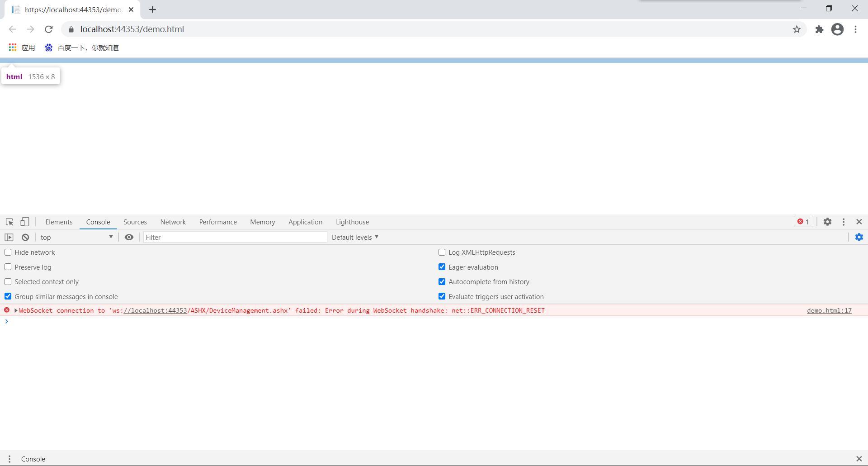This screenshot has width=868, height=466.
Task: Switch to the Network tab
Action: (x=173, y=222)
